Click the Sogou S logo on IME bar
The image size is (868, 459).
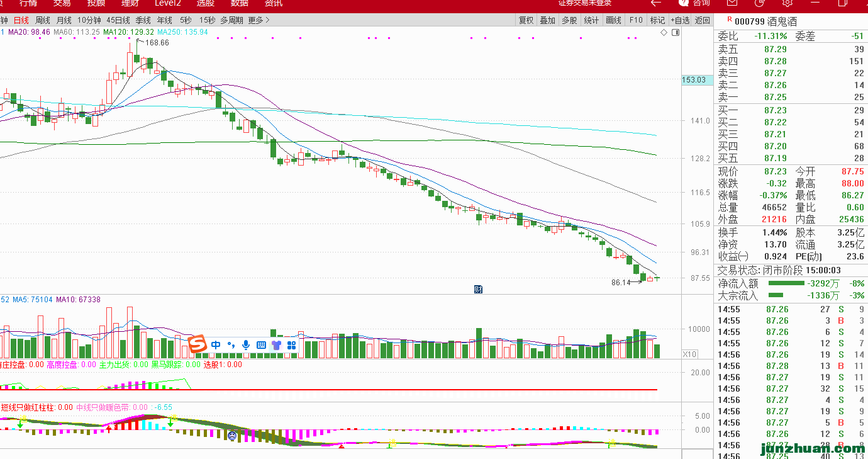(x=198, y=344)
